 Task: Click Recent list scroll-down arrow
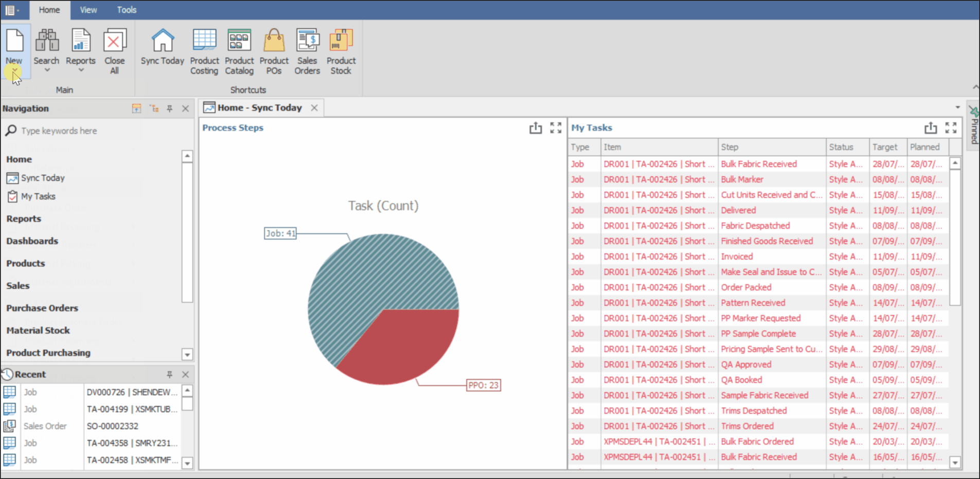[187, 463]
